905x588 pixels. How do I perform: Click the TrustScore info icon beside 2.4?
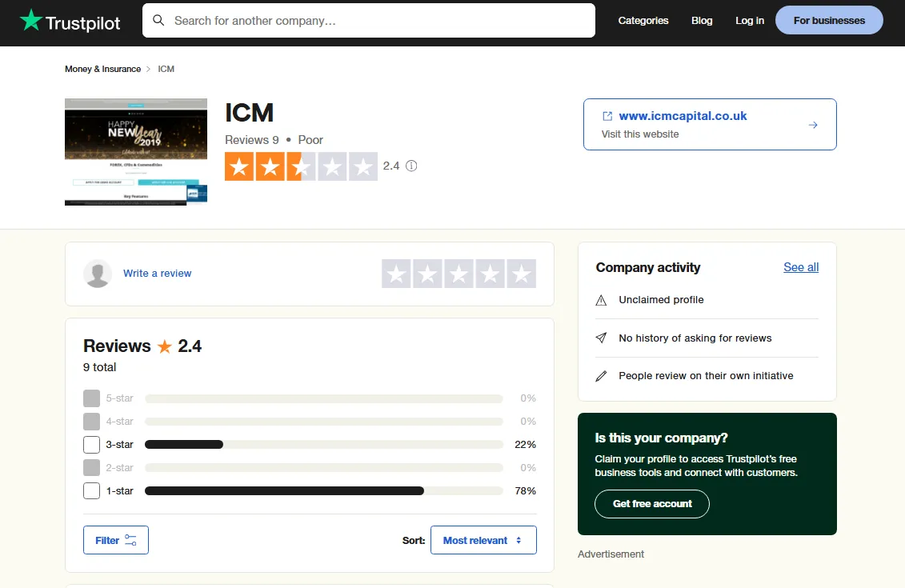tap(411, 166)
